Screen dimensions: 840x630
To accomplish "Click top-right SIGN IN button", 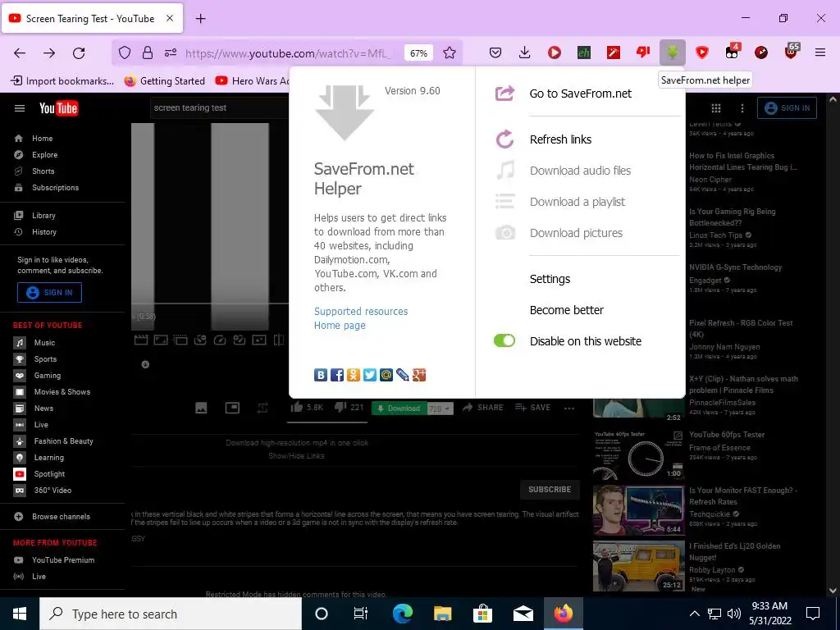I will click(x=787, y=107).
